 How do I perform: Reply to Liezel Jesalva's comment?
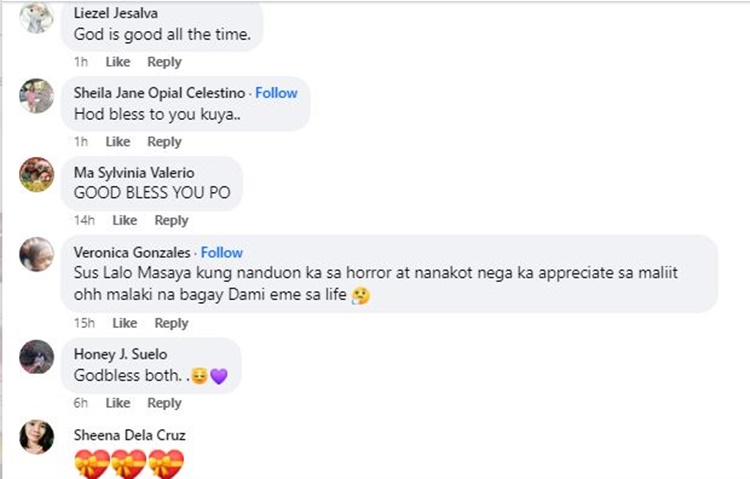pyautogui.click(x=164, y=62)
